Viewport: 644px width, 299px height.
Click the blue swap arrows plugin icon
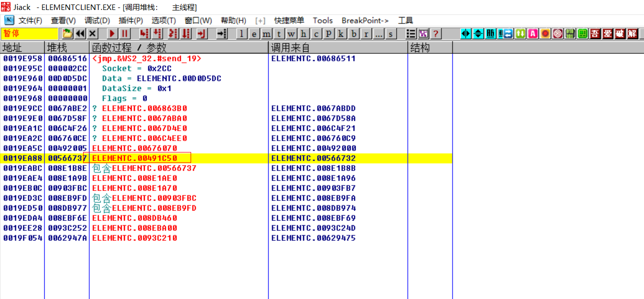tap(507, 33)
